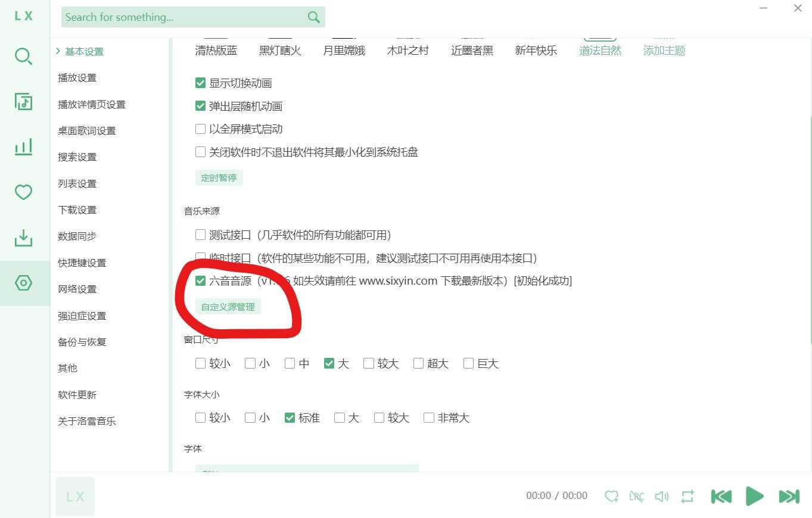Go to 基本设置 section
The width and height of the screenshot is (812, 518).
(x=84, y=52)
